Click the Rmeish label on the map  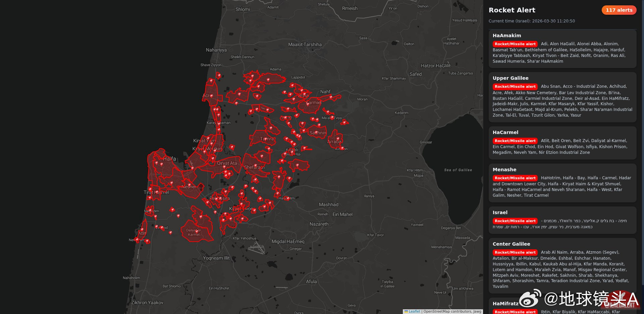point(350,8)
